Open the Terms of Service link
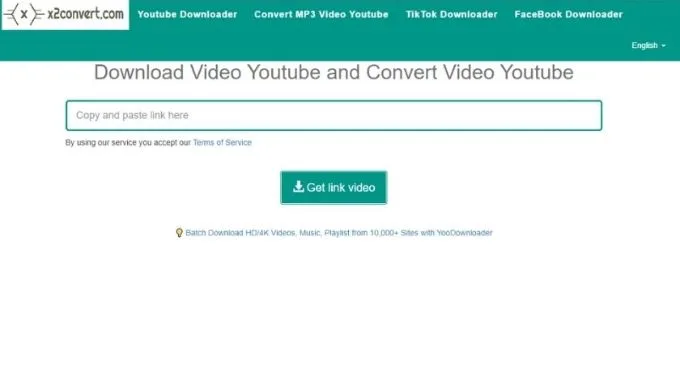The height and width of the screenshot is (382, 680). tap(222, 143)
